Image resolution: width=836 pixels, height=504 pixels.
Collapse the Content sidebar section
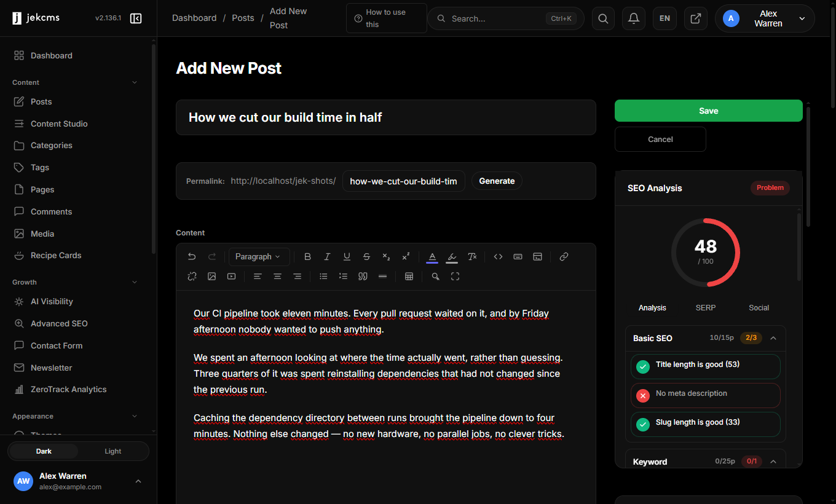point(135,82)
